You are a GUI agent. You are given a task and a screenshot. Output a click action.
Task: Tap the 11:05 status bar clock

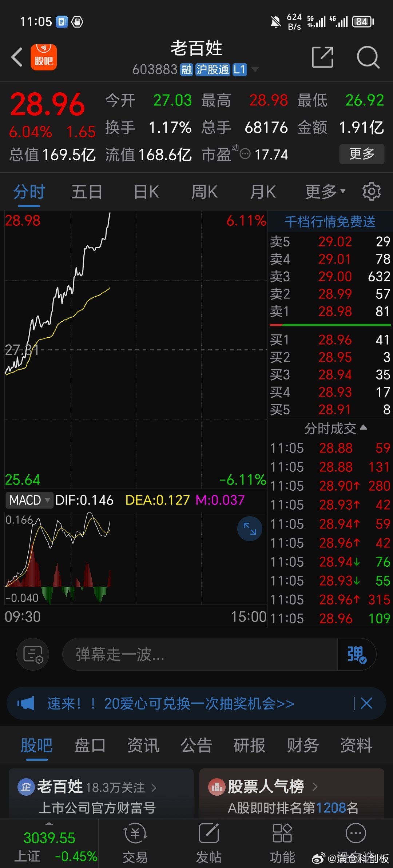[x=36, y=22]
